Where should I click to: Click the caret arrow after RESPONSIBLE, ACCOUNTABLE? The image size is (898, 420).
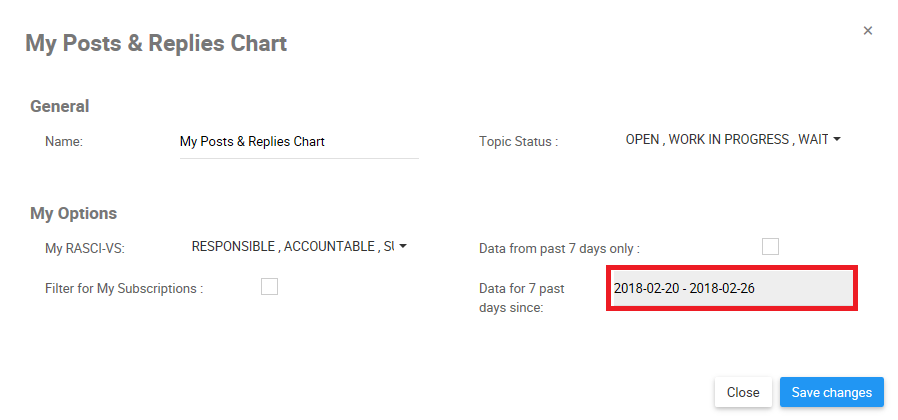(x=402, y=246)
